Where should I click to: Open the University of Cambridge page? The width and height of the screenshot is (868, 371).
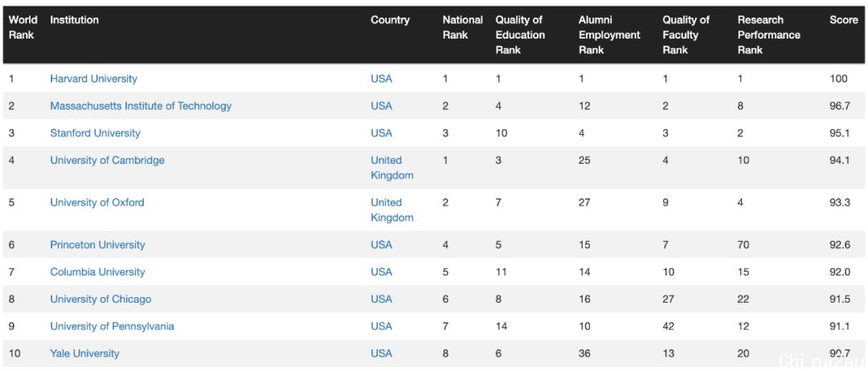click(x=108, y=161)
